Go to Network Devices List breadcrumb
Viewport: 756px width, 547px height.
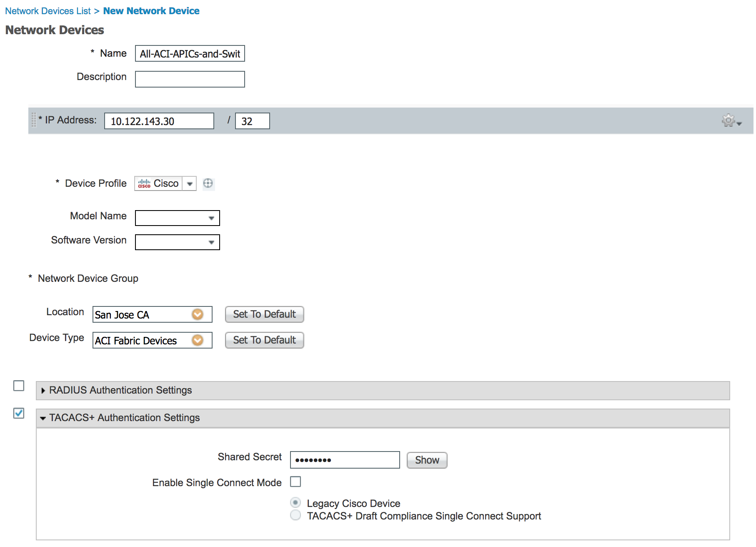[x=48, y=11]
